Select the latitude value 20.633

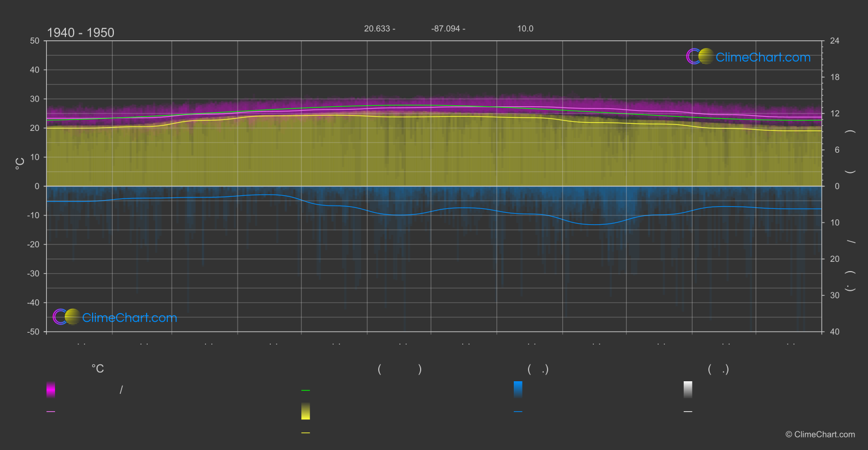377,28
